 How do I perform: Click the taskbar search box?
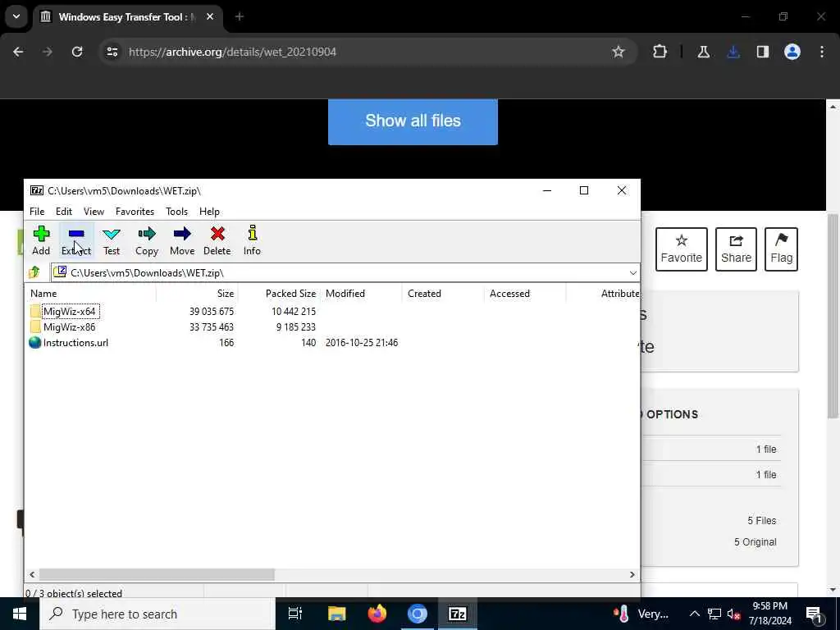click(157, 614)
